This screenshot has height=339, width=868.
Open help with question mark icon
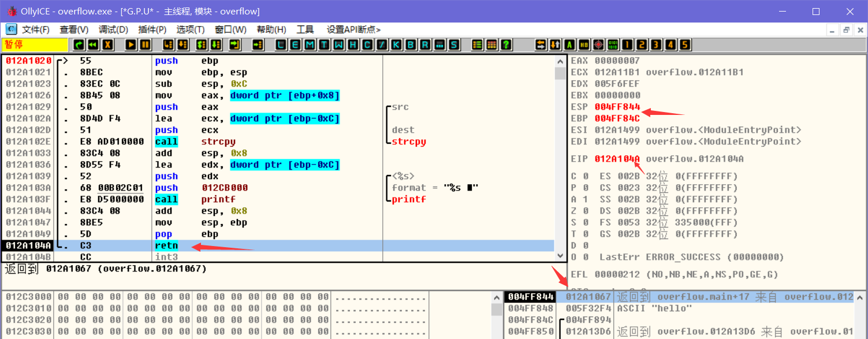tap(506, 44)
